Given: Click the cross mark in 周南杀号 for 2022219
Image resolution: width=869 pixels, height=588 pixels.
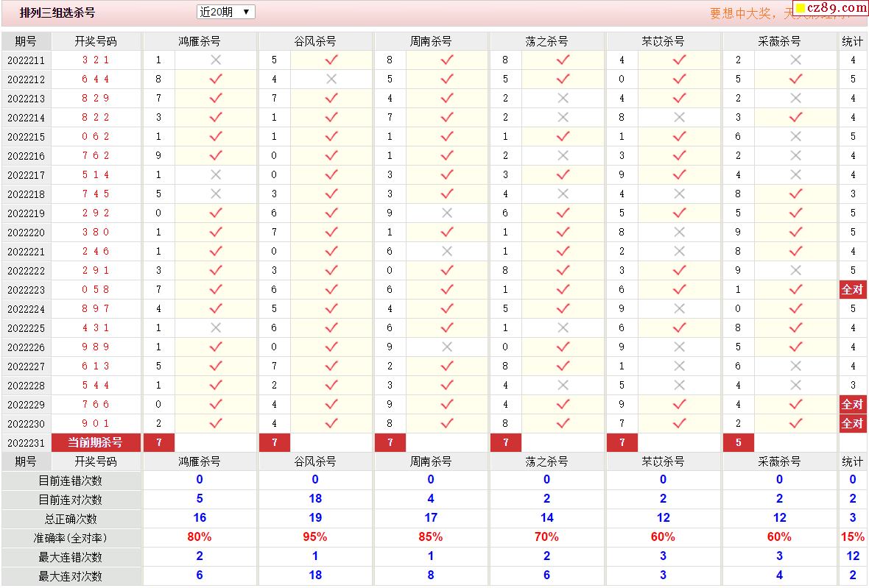Looking at the screenshot, I should coord(447,213).
